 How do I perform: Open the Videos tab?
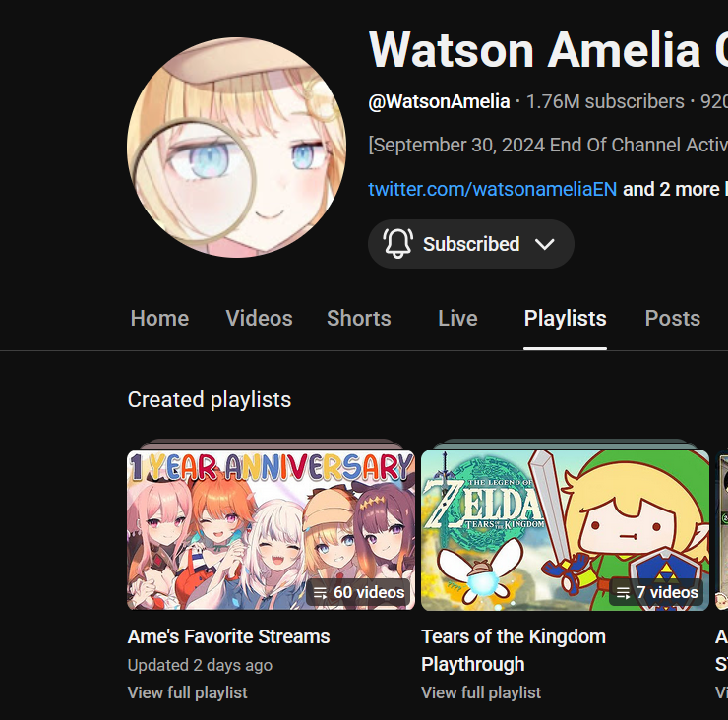pos(259,319)
